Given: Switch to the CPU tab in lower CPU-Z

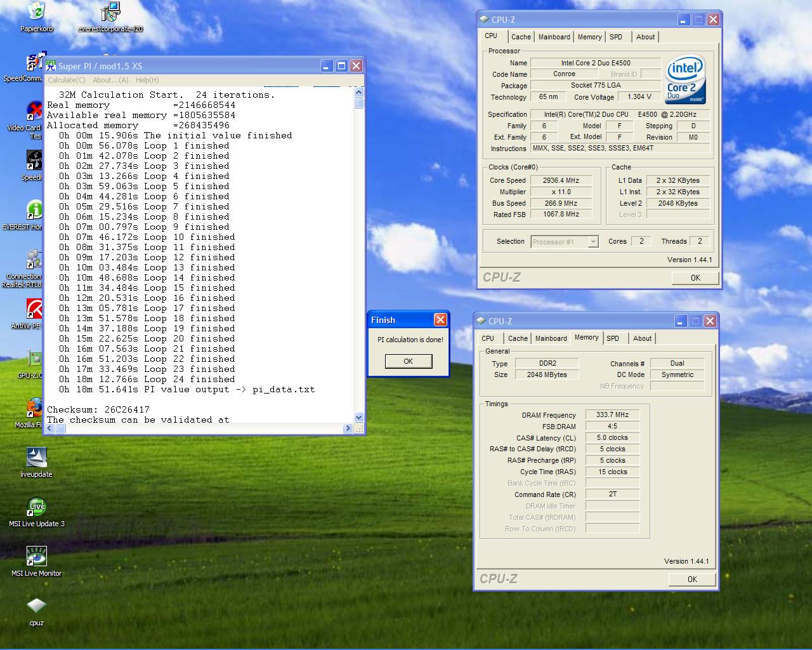Looking at the screenshot, I should (488, 338).
